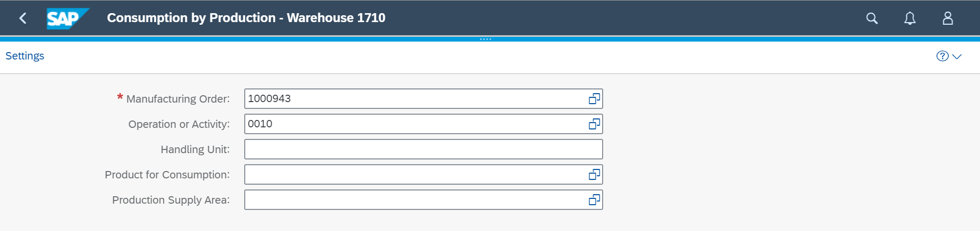The image size is (980, 231).
Task: Click the question mark help icon
Action: click(942, 56)
